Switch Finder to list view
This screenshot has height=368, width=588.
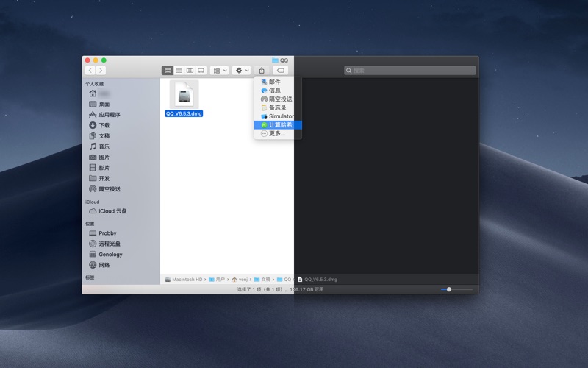[179, 71]
